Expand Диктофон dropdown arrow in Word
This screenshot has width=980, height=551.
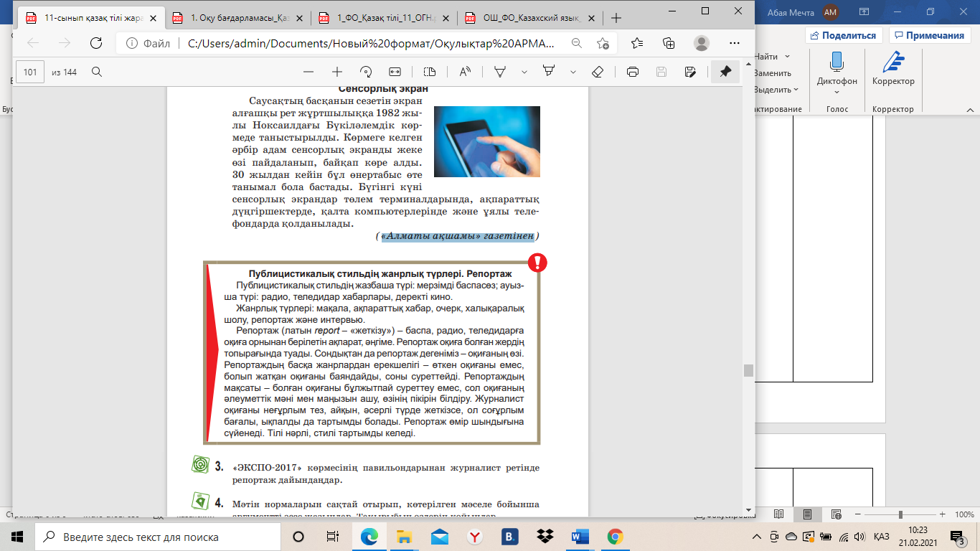click(x=837, y=93)
